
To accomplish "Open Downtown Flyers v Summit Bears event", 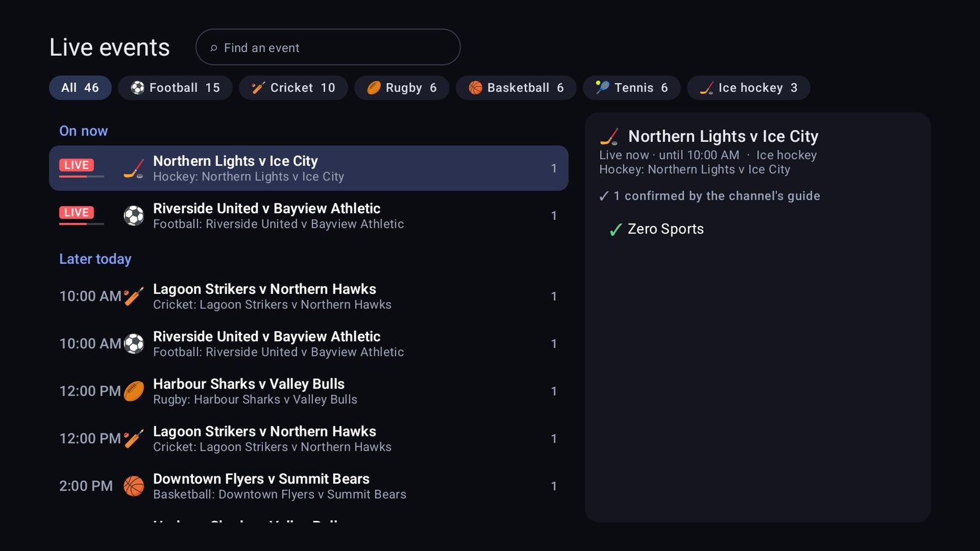I will (x=309, y=486).
